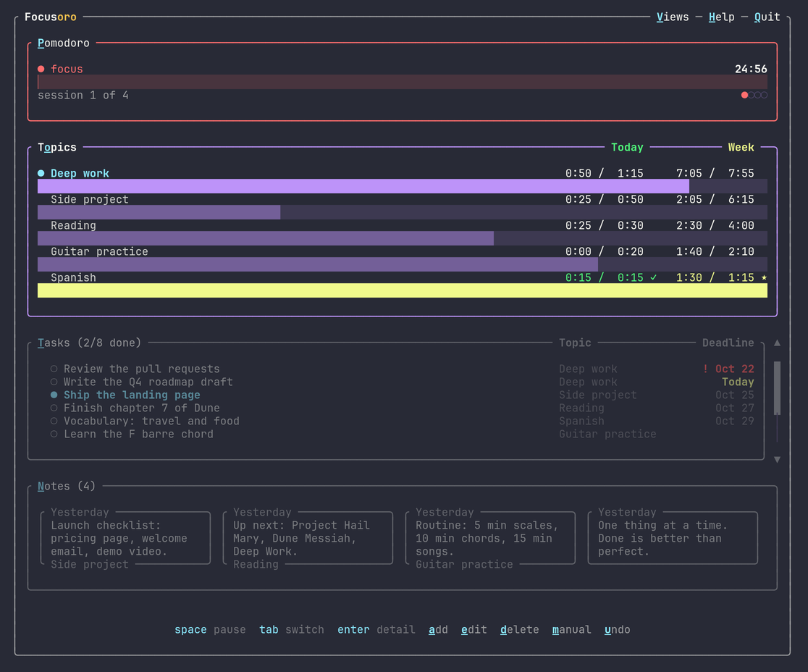Screen dimensions: 808x672
Task: Toggle the Learn the F barre chord task
Action: tap(54, 434)
